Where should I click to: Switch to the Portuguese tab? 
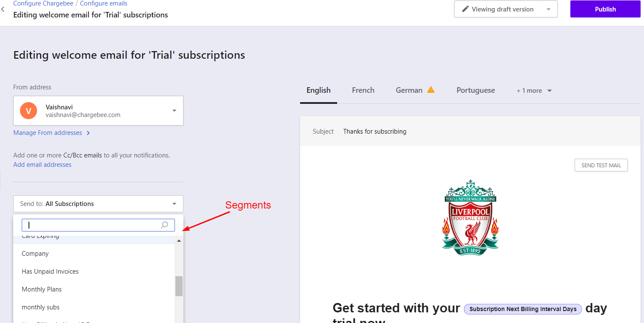coord(475,90)
